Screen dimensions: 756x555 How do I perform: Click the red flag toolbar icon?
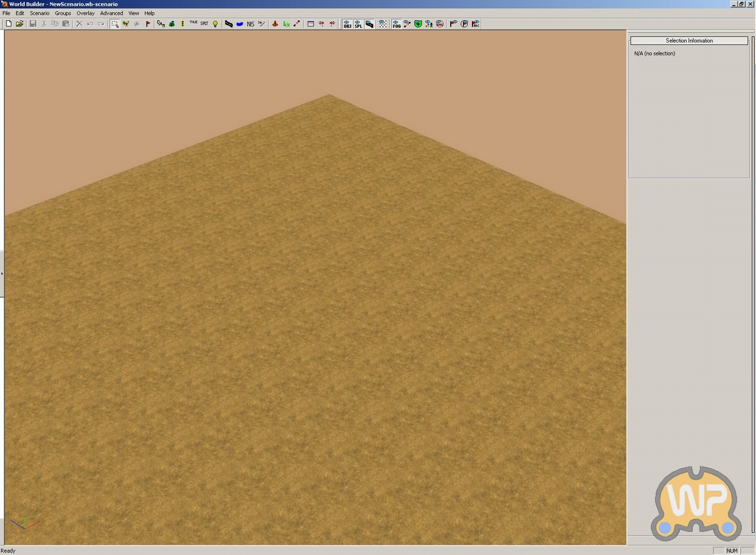pos(148,24)
